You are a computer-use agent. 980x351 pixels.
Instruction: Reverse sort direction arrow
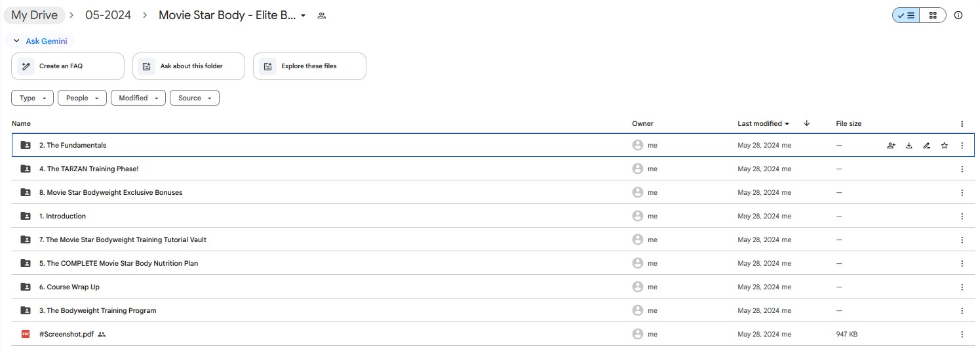807,123
